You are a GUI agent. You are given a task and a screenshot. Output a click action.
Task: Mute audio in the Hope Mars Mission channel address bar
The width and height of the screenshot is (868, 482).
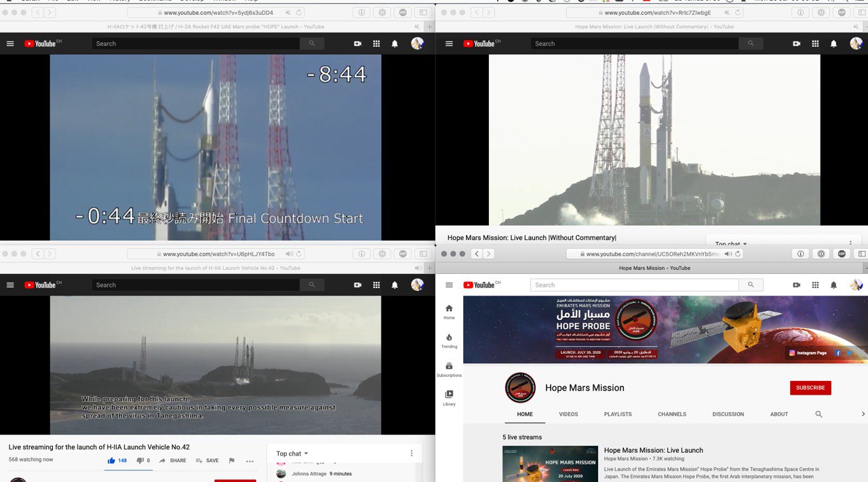(728, 254)
